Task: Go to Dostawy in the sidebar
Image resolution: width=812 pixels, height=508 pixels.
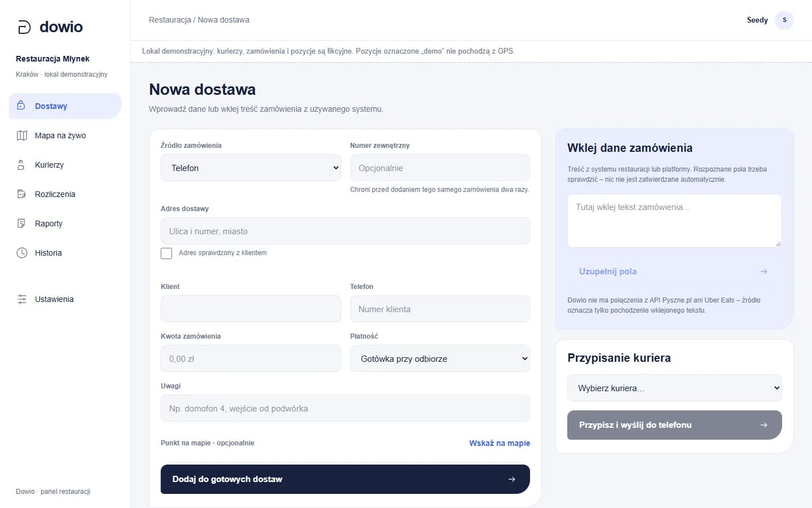Action: click(65, 106)
